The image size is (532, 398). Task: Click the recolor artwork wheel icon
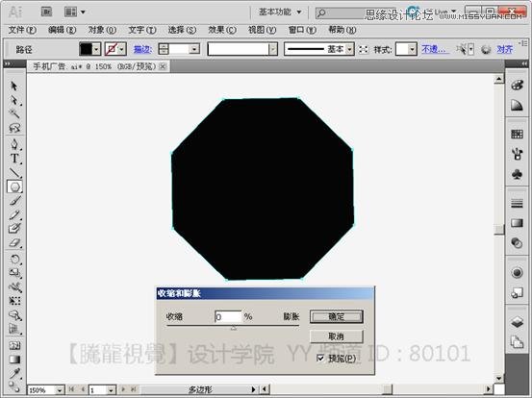tap(486, 49)
